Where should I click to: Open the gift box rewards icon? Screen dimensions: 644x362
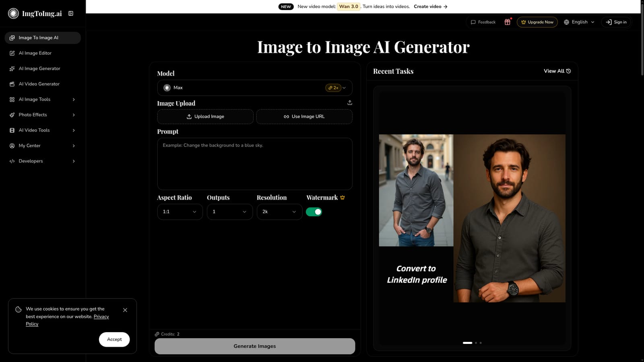point(507,22)
